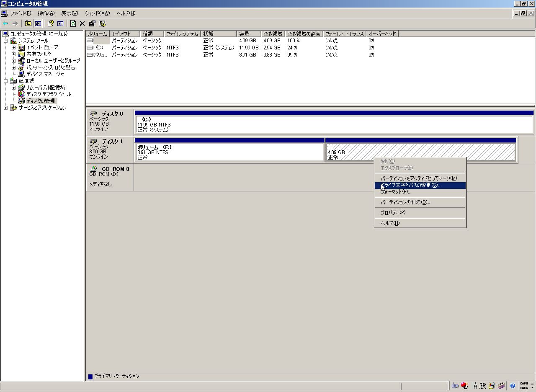The image size is (536, 392).
Task: Click the CD-ROM 0 drive icon
Action: click(x=94, y=169)
